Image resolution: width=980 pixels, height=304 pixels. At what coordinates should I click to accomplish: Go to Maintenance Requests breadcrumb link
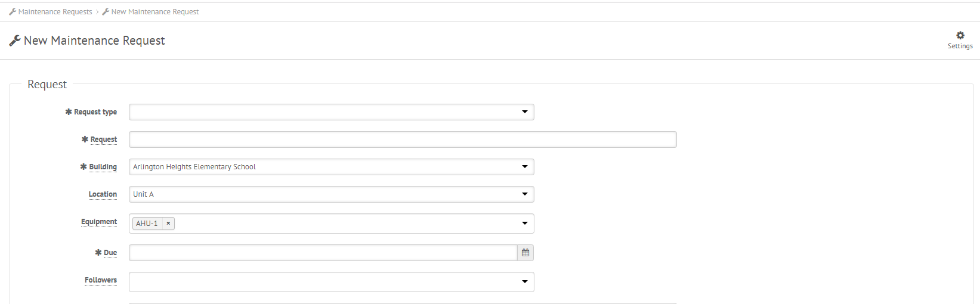(x=55, y=12)
